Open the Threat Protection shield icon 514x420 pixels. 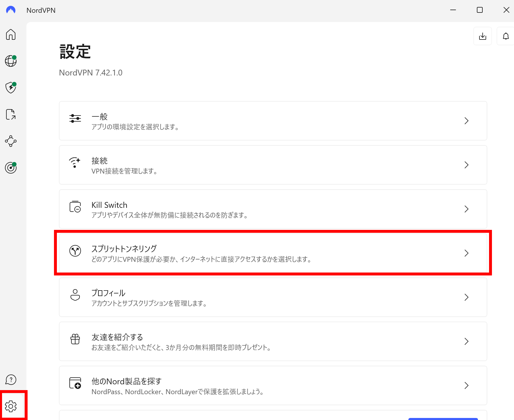click(11, 88)
